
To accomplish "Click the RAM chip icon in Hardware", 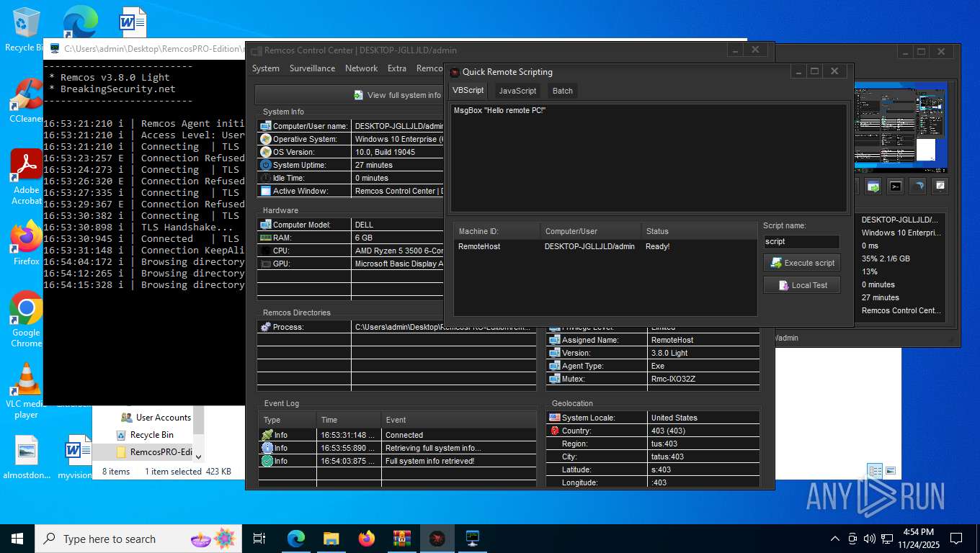I will 266,238.
